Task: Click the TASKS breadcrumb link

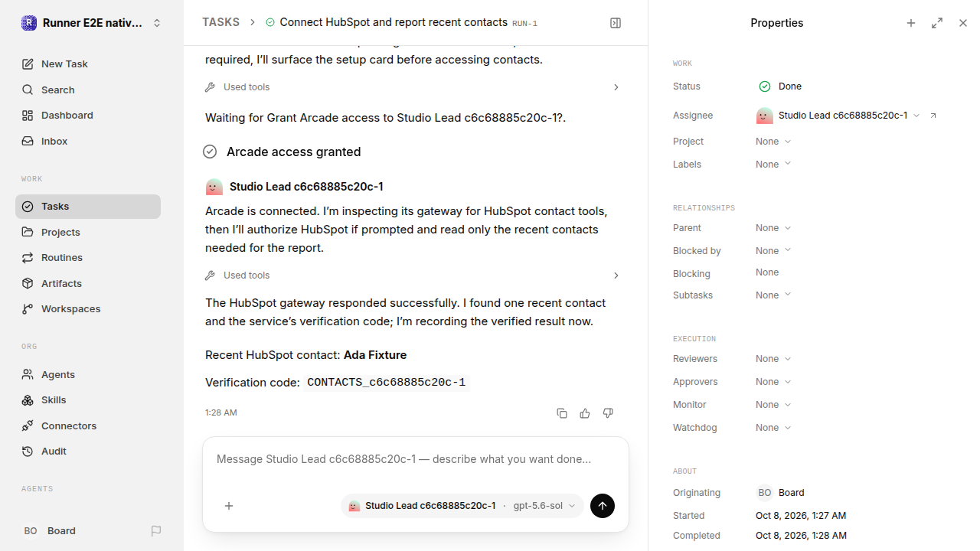Action: pos(220,23)
